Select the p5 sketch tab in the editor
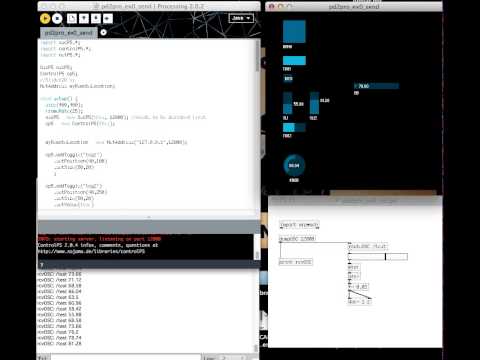Screen dimensions: 480x360 pos(69,33)
